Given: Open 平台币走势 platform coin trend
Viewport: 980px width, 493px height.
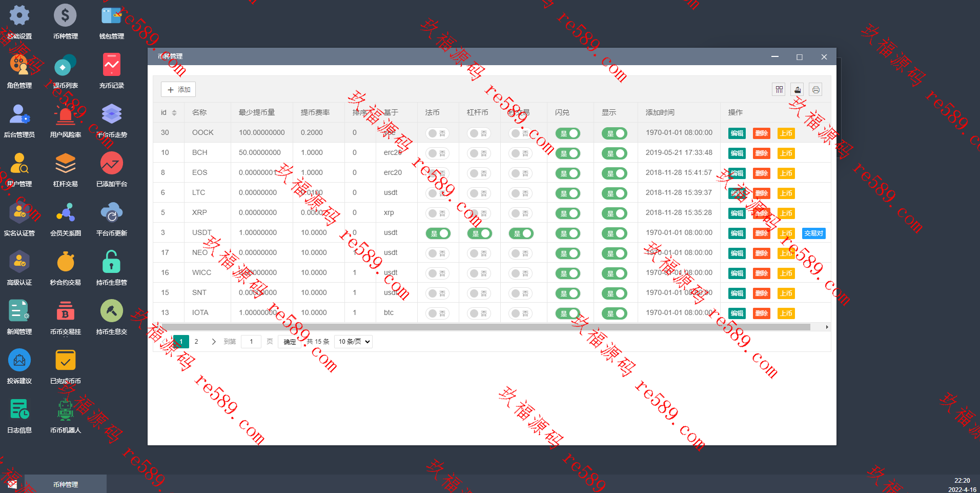Looking at the screenshot, I should pyautogui.click(x=112, y=120).
